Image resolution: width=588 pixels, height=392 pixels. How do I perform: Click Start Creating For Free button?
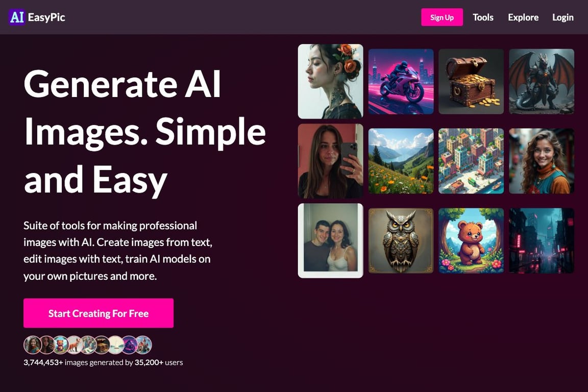[98, 313]
